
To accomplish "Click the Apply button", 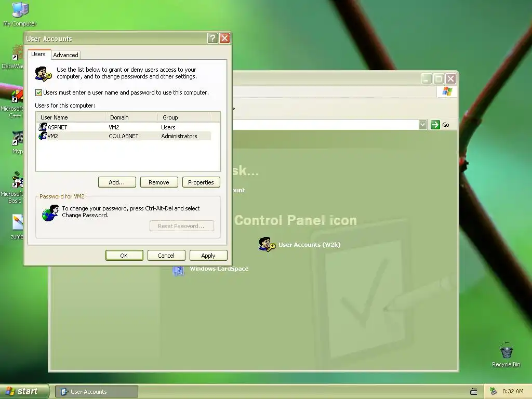I will tap(208, 256).
